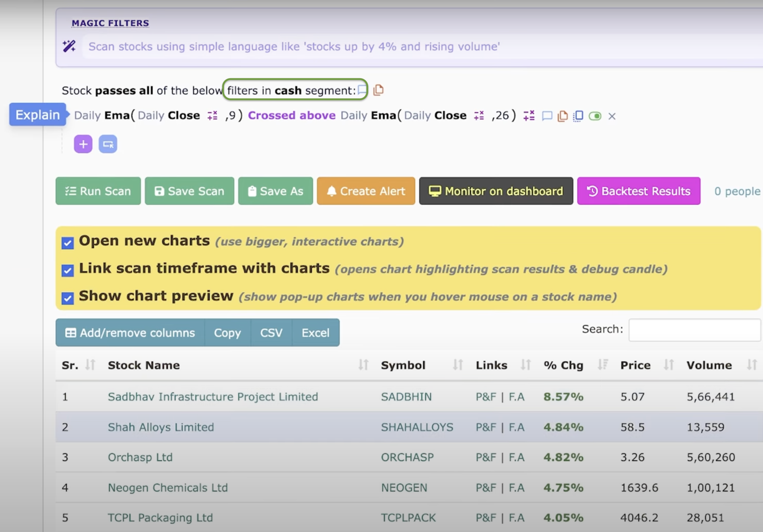Edit the EMA period value 9
The width and height of the screenshot is (763, 532).
[x=232, y=115]
